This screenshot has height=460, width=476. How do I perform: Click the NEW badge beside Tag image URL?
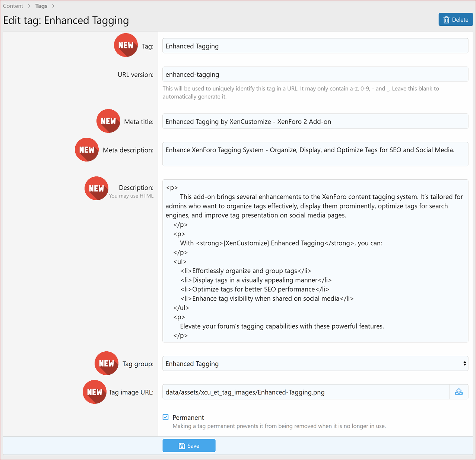click(95, 392)
